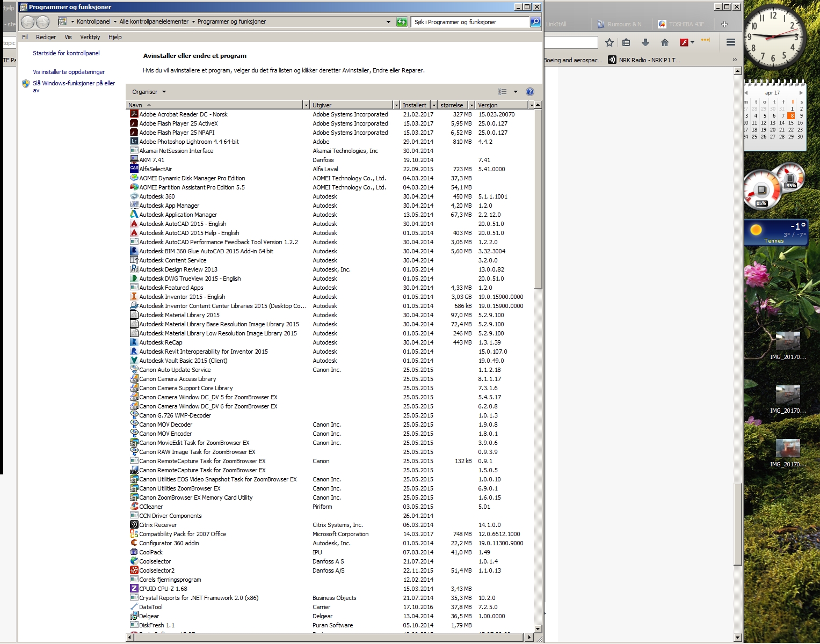Open the Utgiver column filter dropdown
This screenshot has height=644, width=820.
(x=396, y=105)
